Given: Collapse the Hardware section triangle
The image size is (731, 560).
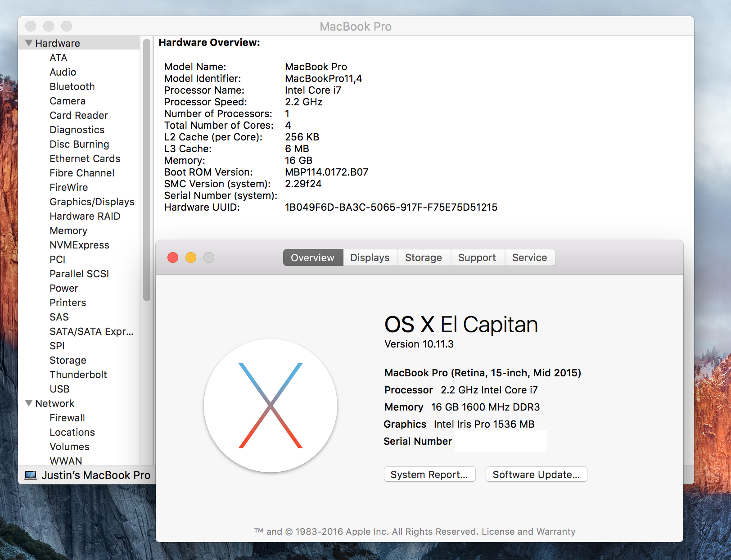Looking at the screenshot, I should point(29,43).
